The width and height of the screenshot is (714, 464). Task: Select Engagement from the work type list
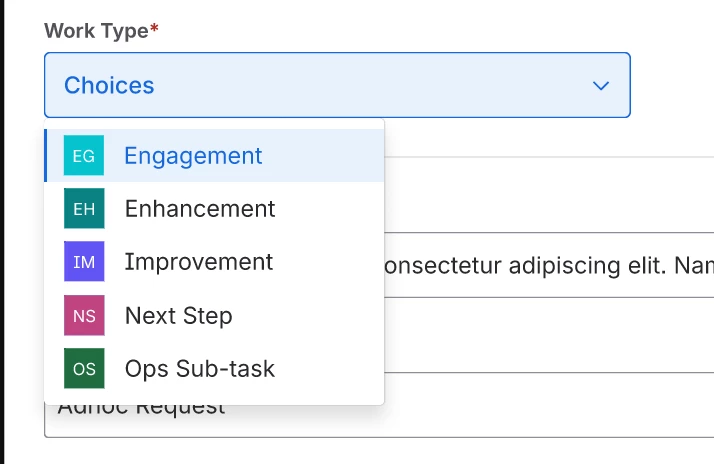click(x=193, y=156)
